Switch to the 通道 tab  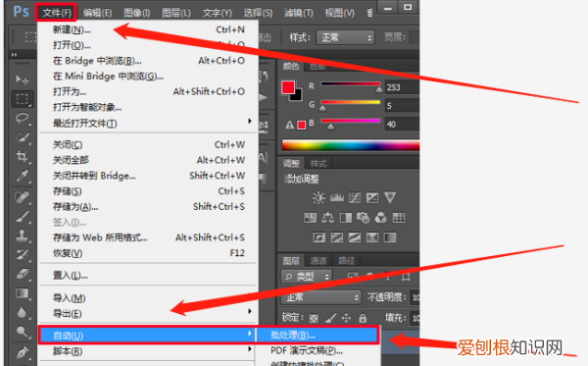[318, 260]
